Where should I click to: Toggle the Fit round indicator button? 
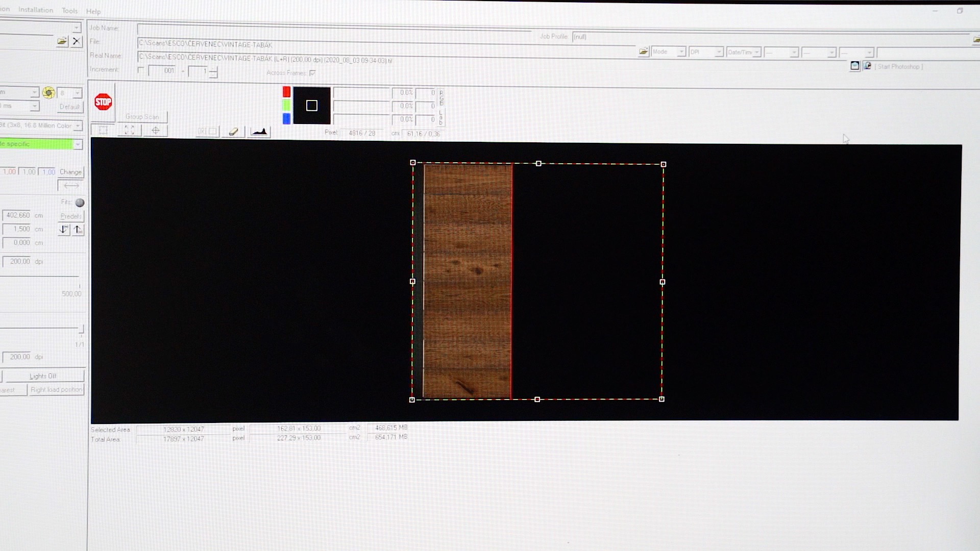tap(80, 203)
